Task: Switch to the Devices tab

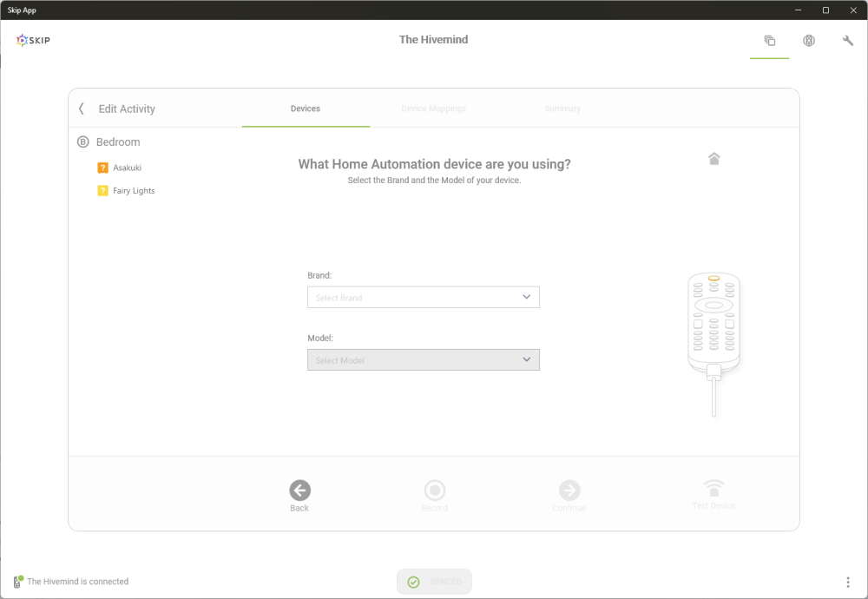Action: [x=306, y=109]
